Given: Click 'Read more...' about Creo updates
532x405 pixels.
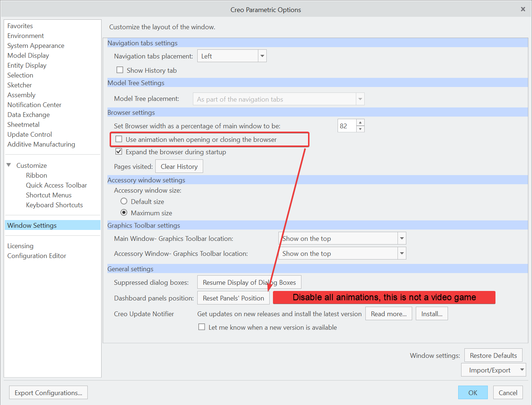Looking at the screenshot, I should (388, 313).
